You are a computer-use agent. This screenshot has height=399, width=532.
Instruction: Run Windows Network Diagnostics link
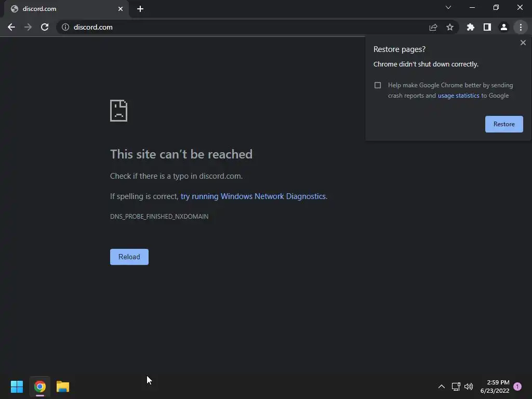click(253, 196)
